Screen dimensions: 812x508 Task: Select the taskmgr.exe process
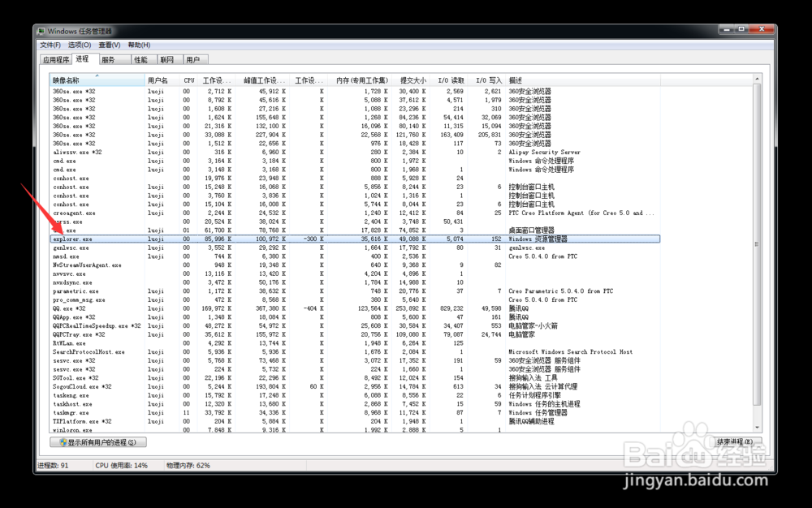pos(71,413)
